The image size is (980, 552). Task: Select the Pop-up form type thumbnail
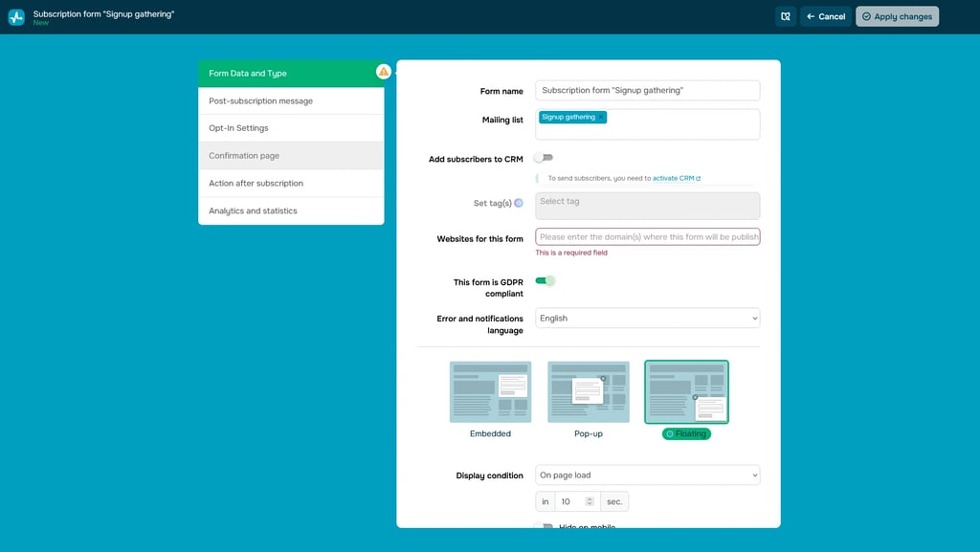[589, 392]
